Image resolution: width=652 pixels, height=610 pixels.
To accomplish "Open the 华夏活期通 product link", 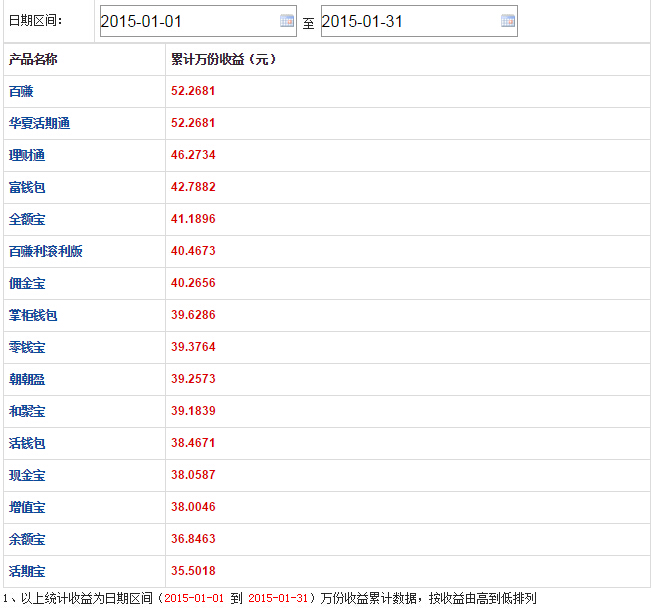I will click(x=40, y=123).
